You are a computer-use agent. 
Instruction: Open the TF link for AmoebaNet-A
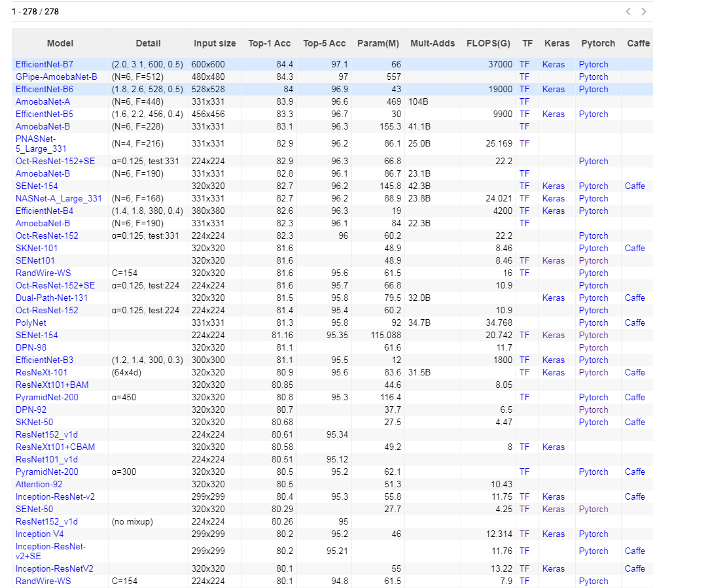[527, 101]
